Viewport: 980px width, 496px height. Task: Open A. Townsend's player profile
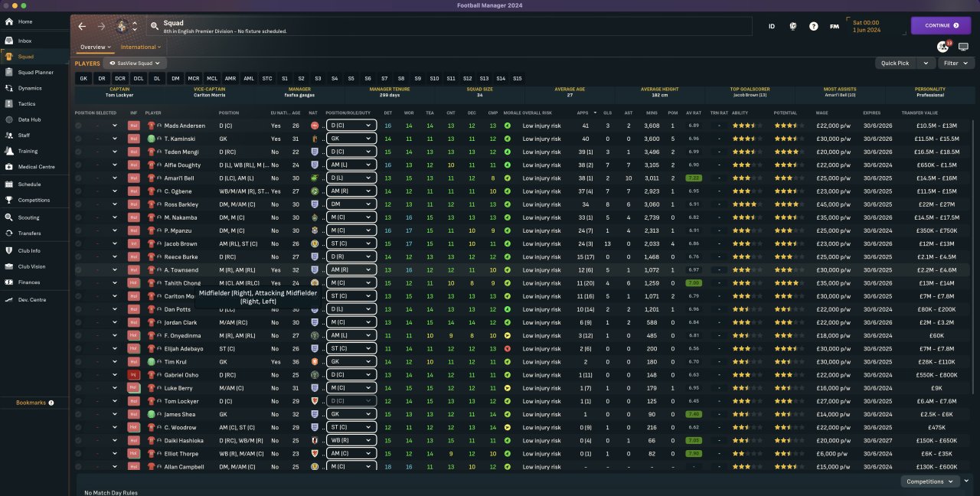pos(181,269)
